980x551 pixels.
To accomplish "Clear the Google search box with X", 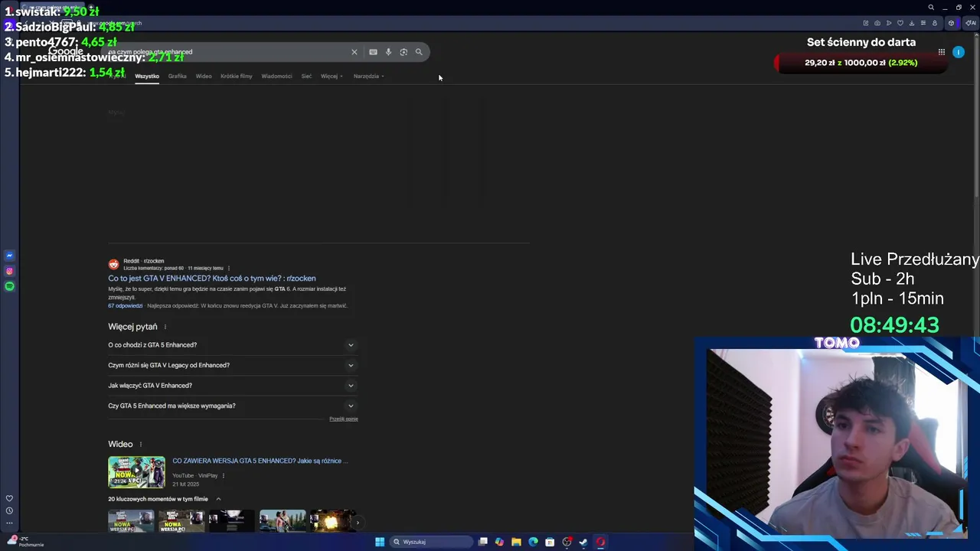I will 354,52.
